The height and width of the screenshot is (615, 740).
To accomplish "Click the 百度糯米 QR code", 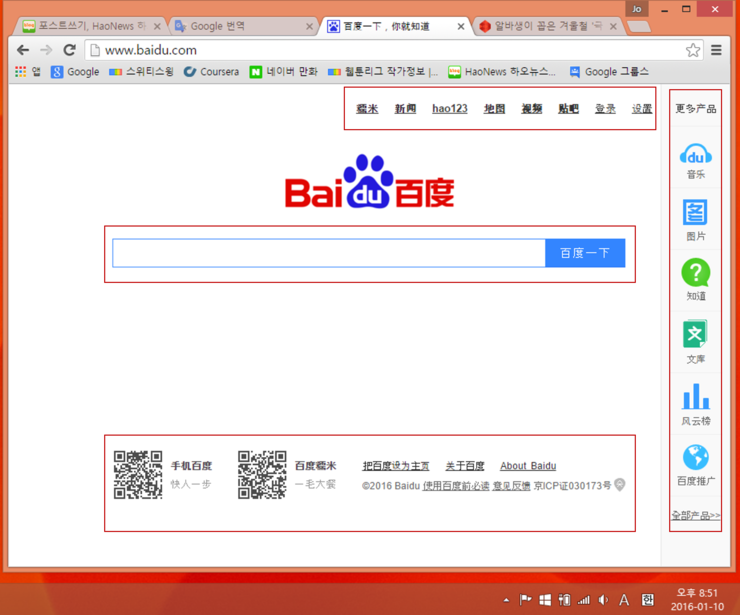I will [x=262, y=474].
